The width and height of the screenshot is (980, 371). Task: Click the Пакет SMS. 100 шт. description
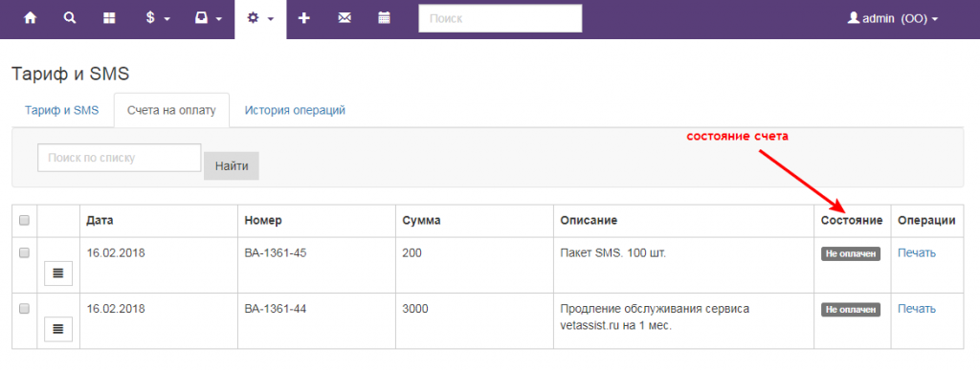(x=613, y=253)
